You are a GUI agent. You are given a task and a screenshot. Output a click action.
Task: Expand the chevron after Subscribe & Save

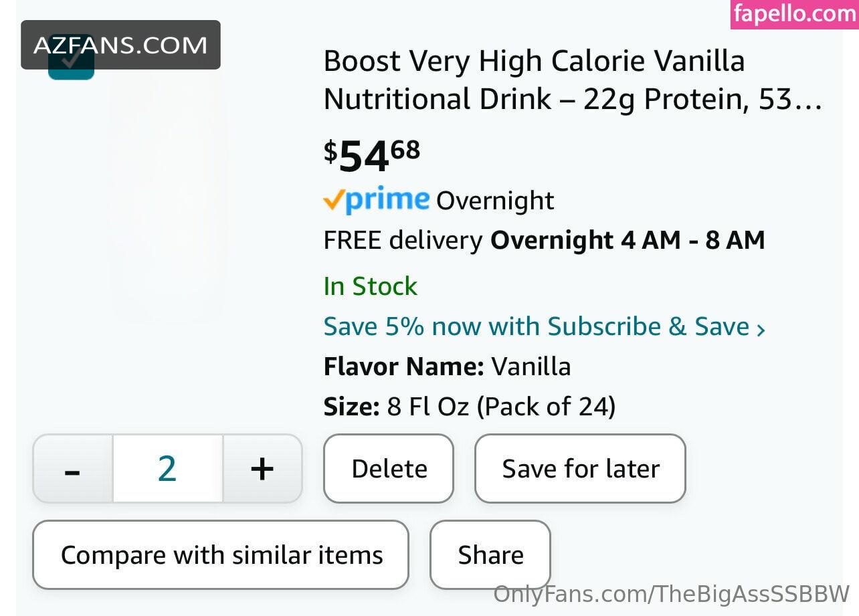click(x=760, y=329)
